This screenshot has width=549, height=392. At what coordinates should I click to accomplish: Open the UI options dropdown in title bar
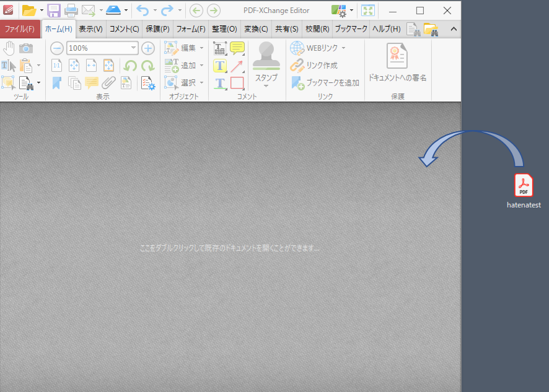[351, 11]
